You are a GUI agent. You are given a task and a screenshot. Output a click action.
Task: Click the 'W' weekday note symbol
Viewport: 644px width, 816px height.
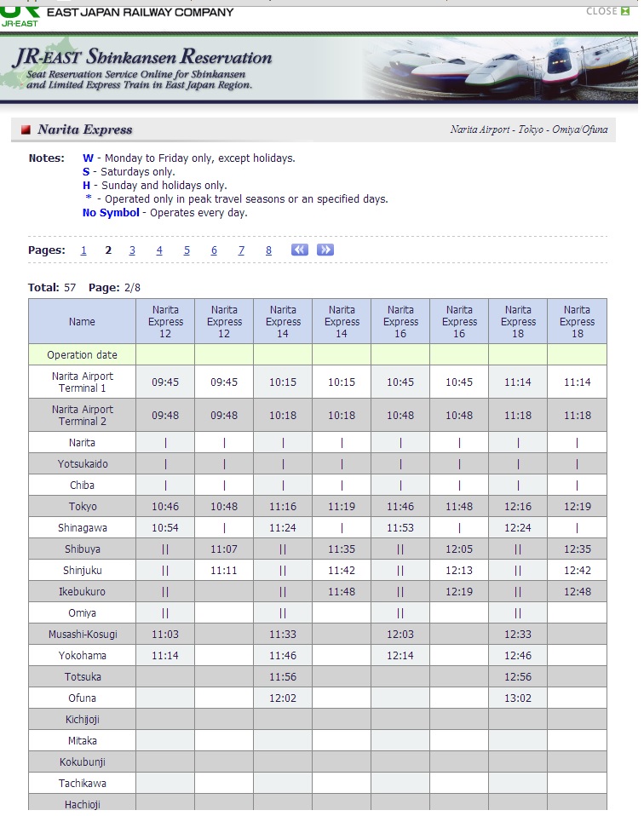88,158
